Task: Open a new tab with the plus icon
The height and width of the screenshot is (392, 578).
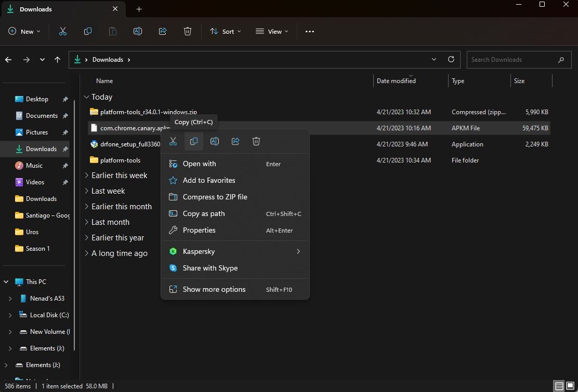Action: pyautogui.click(x=138, y=9)
